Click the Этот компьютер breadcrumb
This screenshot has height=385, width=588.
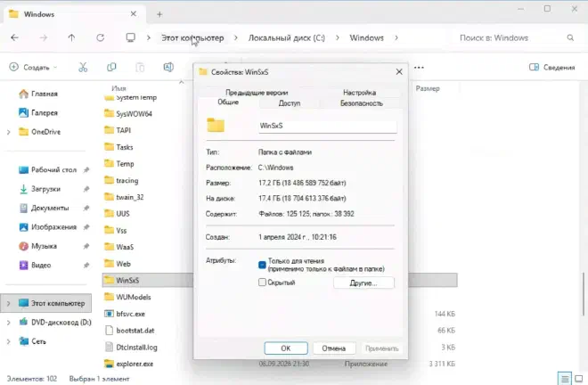point(192,38)
